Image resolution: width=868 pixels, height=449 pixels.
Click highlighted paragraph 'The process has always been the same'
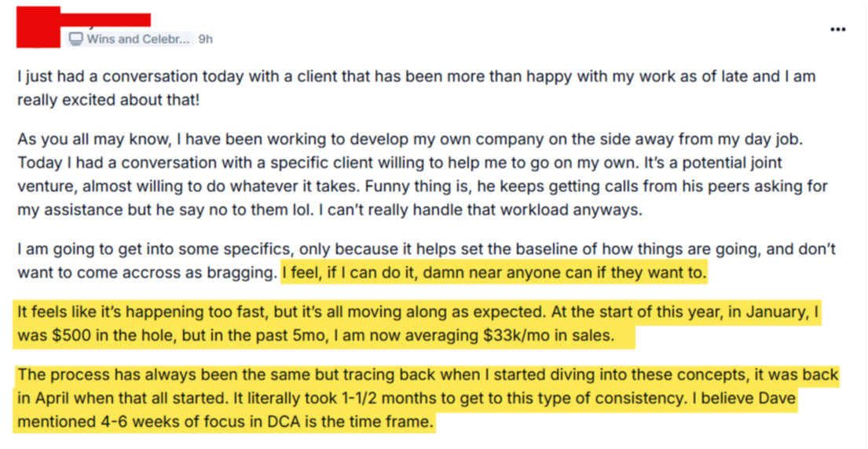point(427,398)
